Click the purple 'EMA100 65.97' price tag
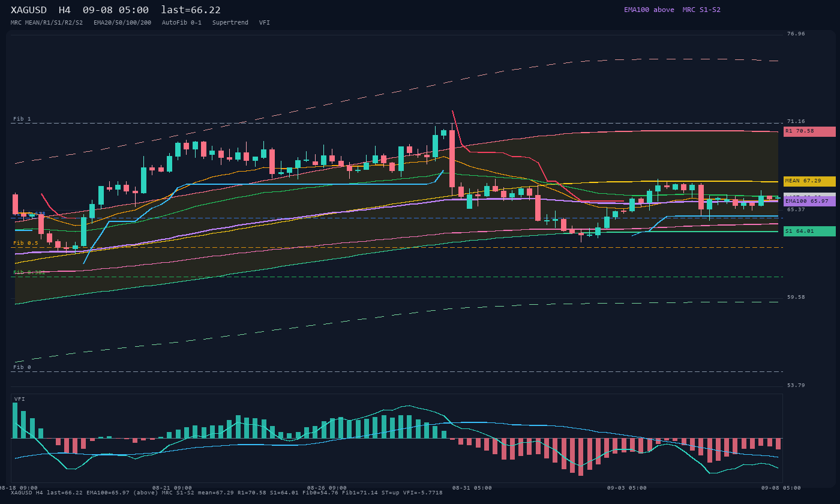 coord(809,202)
